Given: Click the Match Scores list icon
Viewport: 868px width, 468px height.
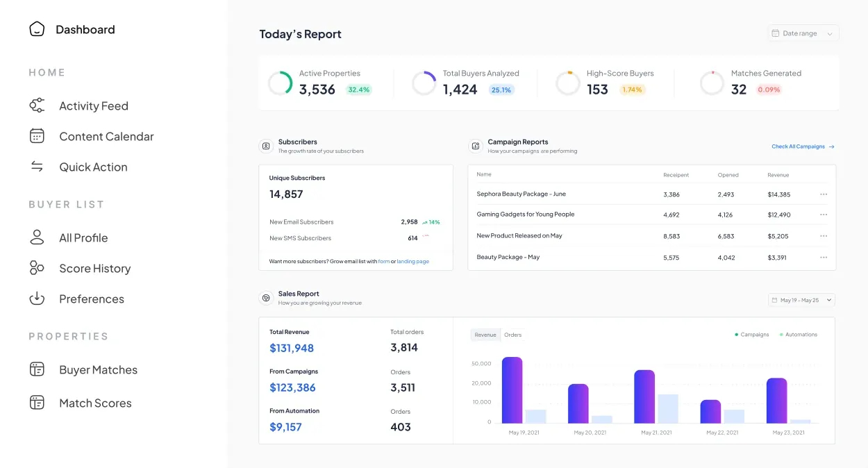Looking at the screenshot, I should [37, 403].
